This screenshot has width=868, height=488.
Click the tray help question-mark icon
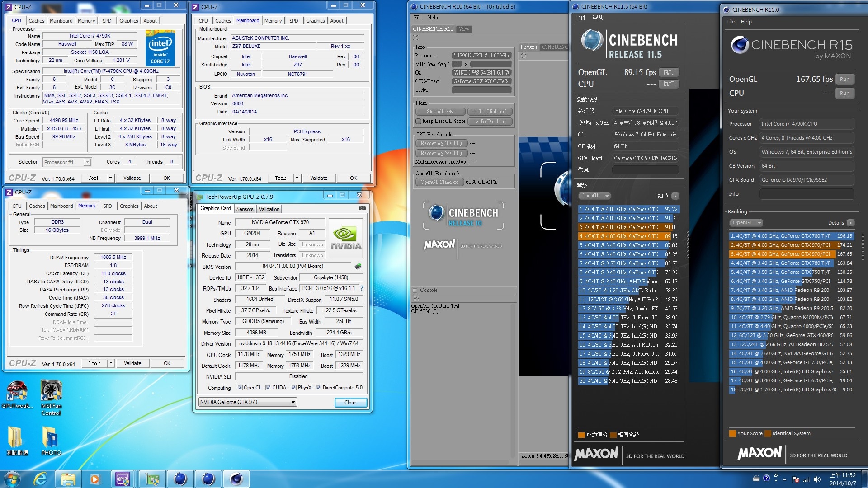pyautogui.click(x=766, y=478)
